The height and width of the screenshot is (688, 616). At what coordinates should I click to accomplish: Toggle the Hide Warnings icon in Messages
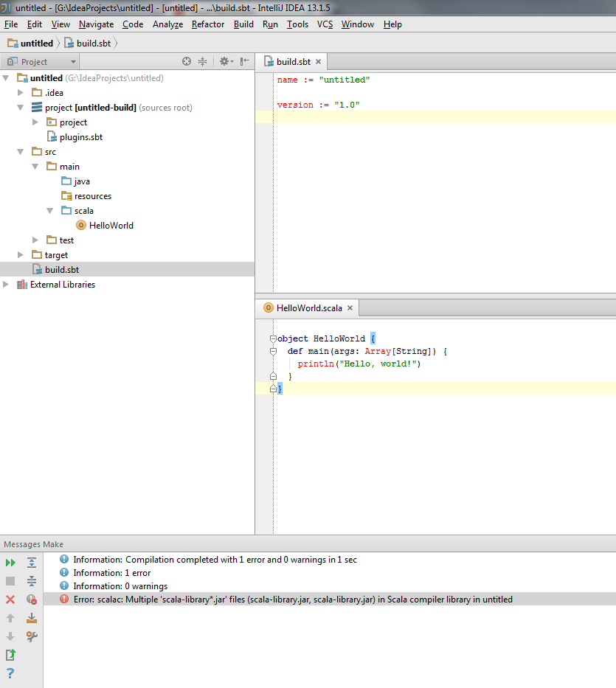tap(32, 600)
